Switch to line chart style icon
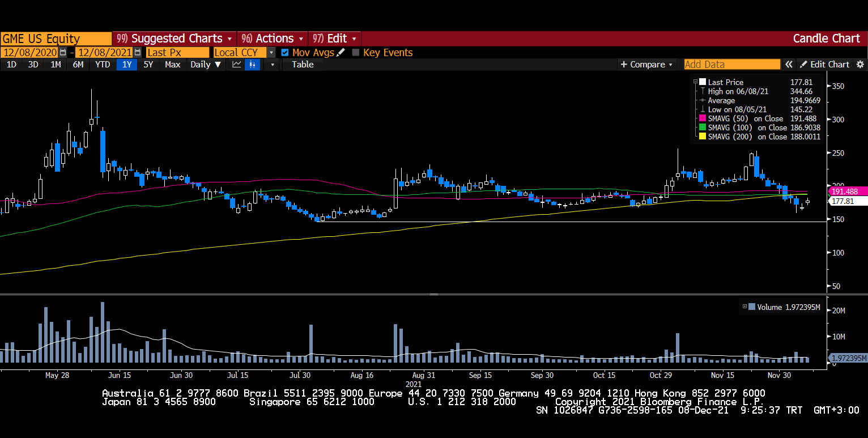The width and height of the screenshot is (868, 438). pos(237,65)
